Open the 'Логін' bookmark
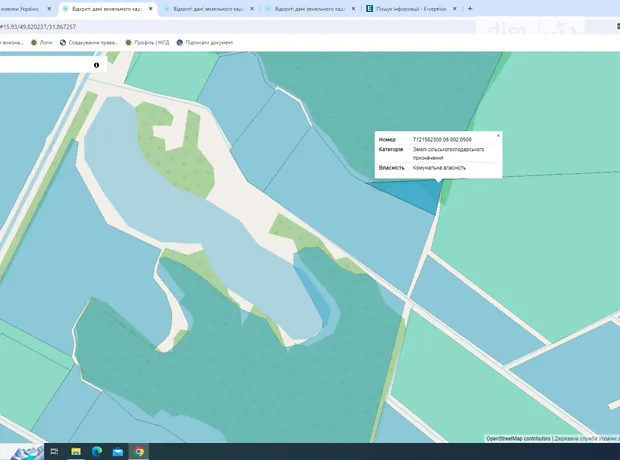Viewport: 620px width, 460px height. click(x=42, y=42)
